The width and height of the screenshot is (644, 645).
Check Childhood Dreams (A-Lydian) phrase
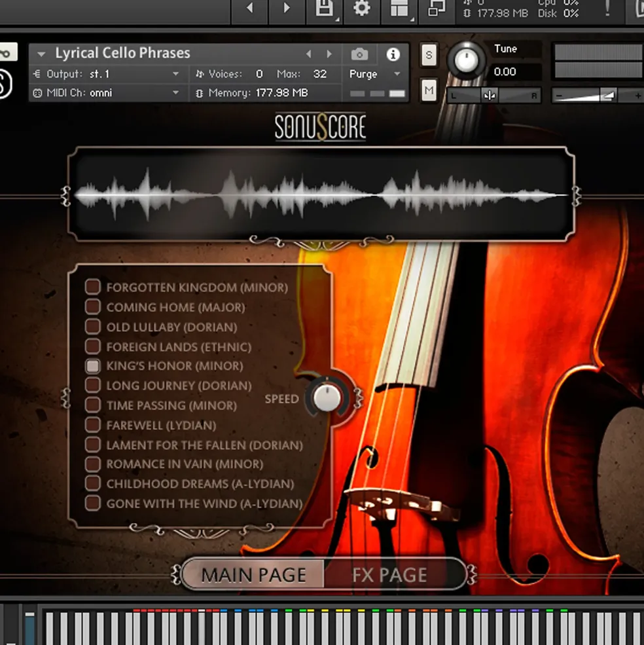tap(93, 483)
